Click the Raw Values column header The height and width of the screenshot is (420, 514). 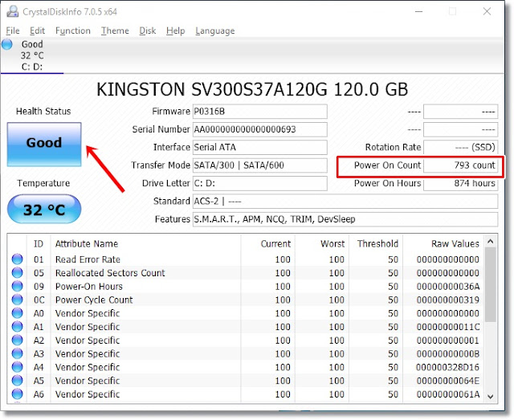click(x=443, y=243)
